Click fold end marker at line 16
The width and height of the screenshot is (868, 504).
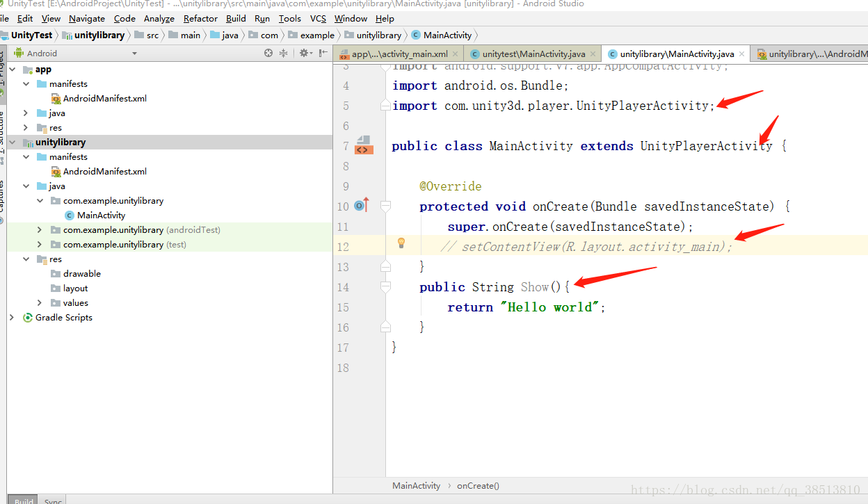click(x=385, y=327)
